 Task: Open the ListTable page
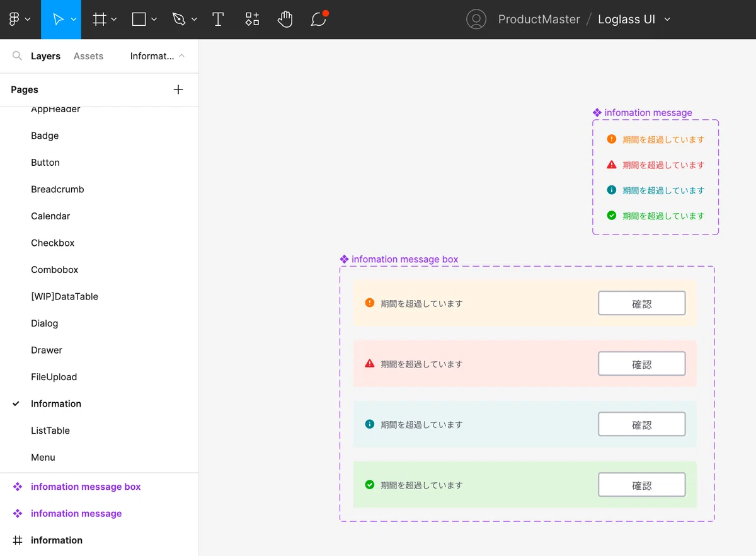(x=50, y=431)
